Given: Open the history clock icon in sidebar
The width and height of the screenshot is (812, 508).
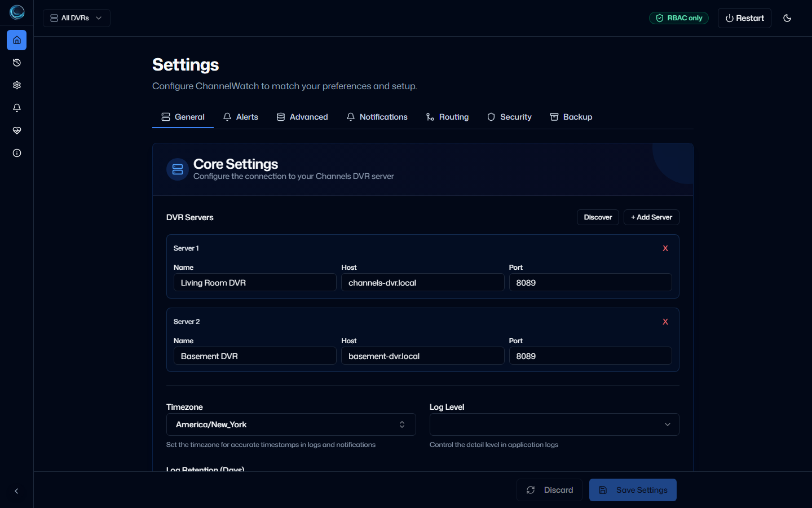Looking at the screenshot, I should pos(17,63).
